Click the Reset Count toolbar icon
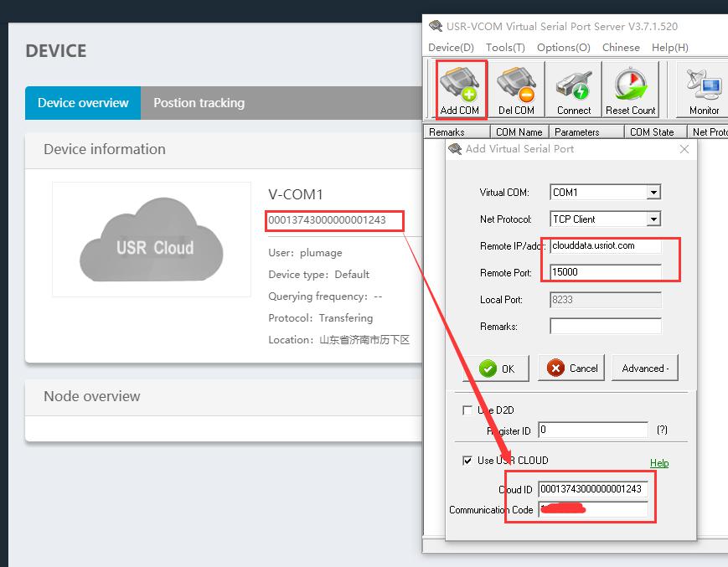Viewport: 728px width, 567px height. (631, 91)
